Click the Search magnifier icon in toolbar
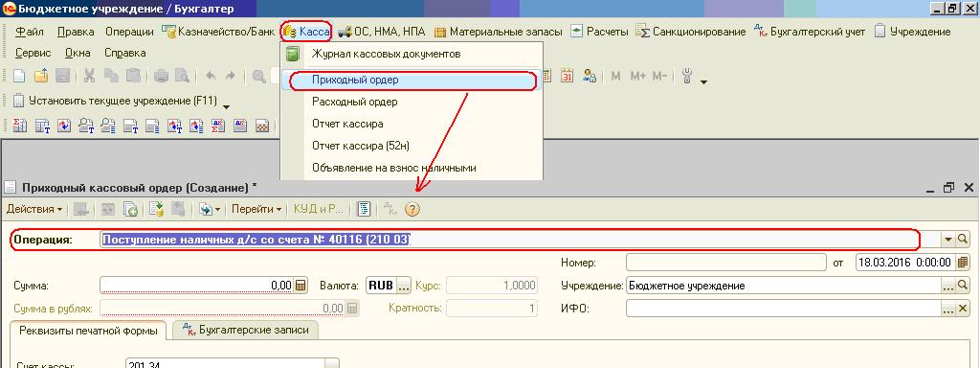Viewport: 980px width, 368px height. tap(258, 77)
